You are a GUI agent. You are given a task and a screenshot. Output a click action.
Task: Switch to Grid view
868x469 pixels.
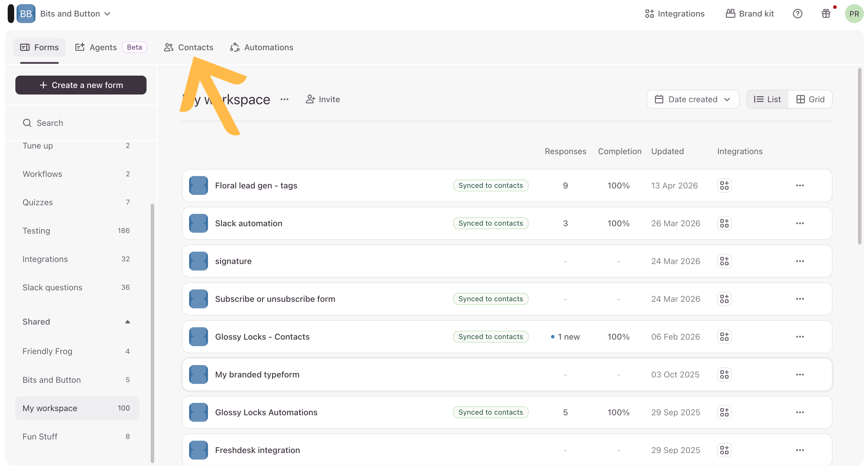pyautogui.click(x=810, y=100)
